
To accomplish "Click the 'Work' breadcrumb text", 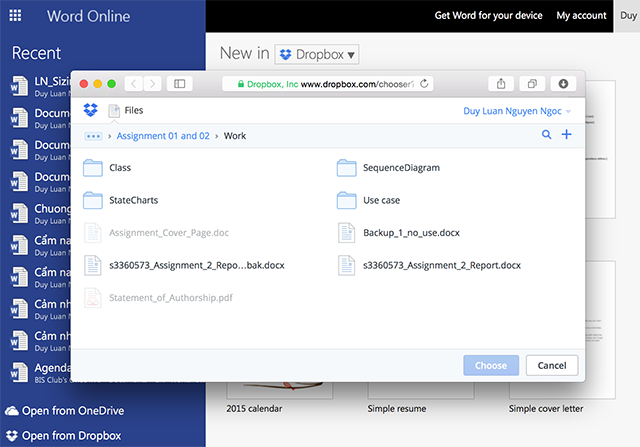I will (235, 136).
